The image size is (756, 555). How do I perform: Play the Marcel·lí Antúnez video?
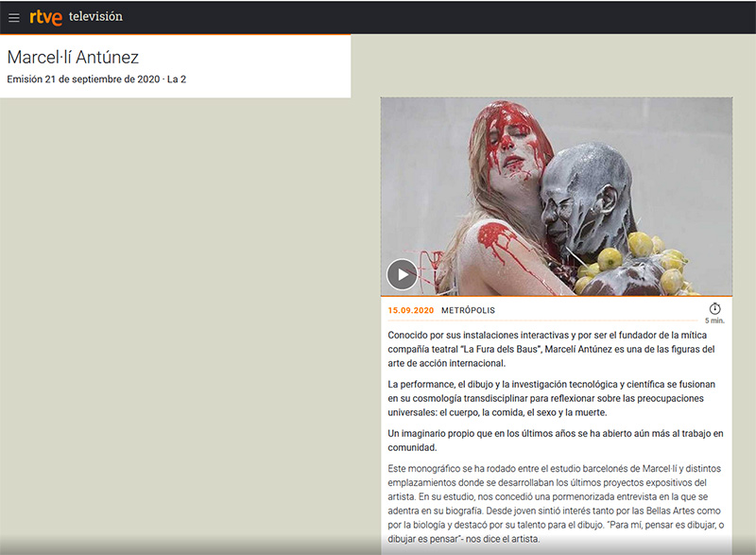[403, 274]
